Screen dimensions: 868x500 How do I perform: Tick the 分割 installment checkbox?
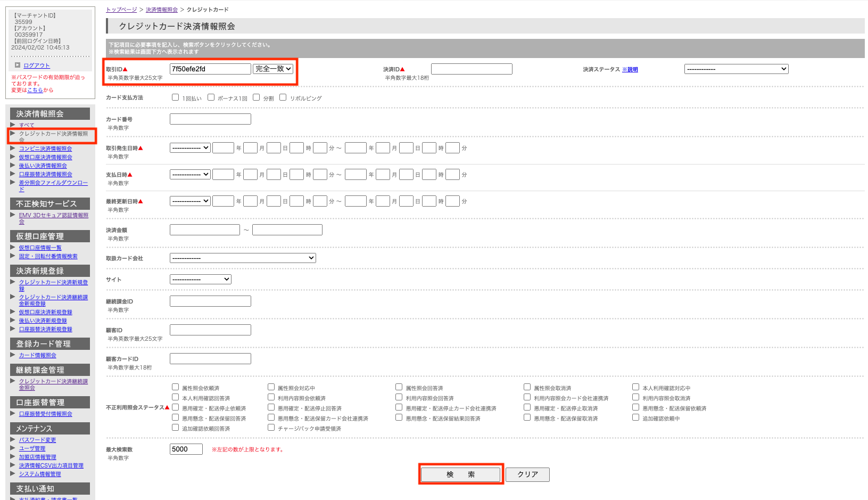pyautogui.click(x=256, y=97)
